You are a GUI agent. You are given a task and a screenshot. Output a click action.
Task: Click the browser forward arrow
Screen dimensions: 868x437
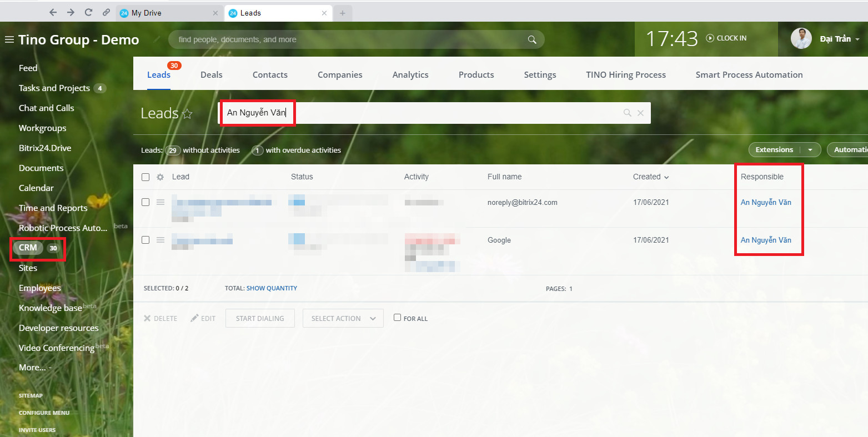pyautogui.click(x=71, y=12)
